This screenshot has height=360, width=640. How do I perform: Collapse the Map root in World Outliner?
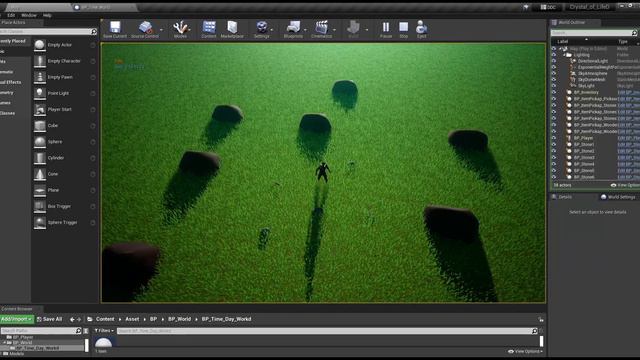pos(560,49)
